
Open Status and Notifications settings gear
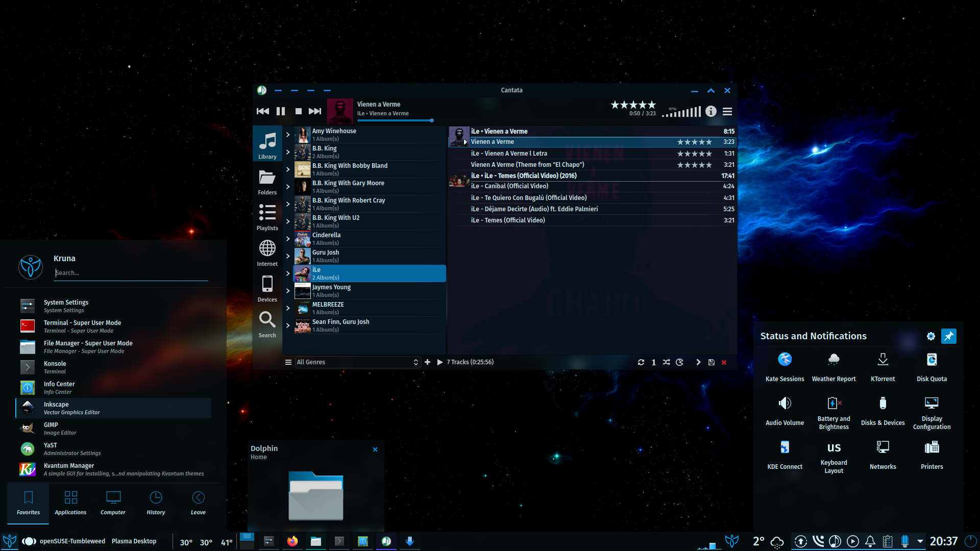point(931,336)
